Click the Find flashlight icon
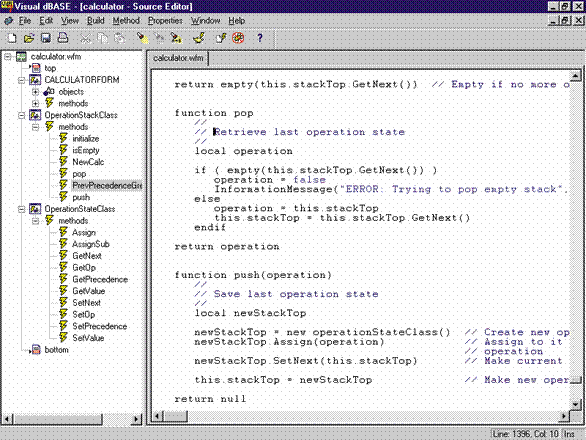The width and height of the screenshot is (586, 440). [x=142, y=38]
